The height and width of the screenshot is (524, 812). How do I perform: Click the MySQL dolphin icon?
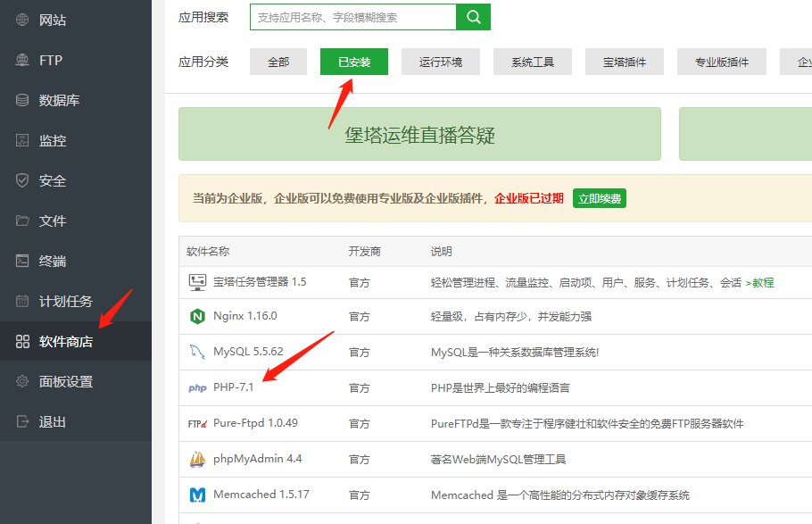tap(197, 352)
